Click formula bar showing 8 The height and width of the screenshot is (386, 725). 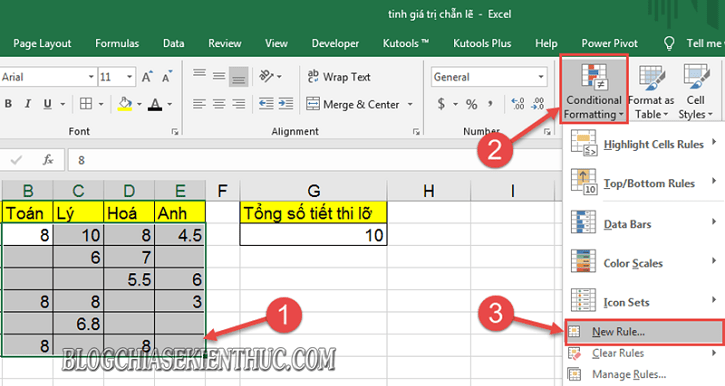click(314, 160)
